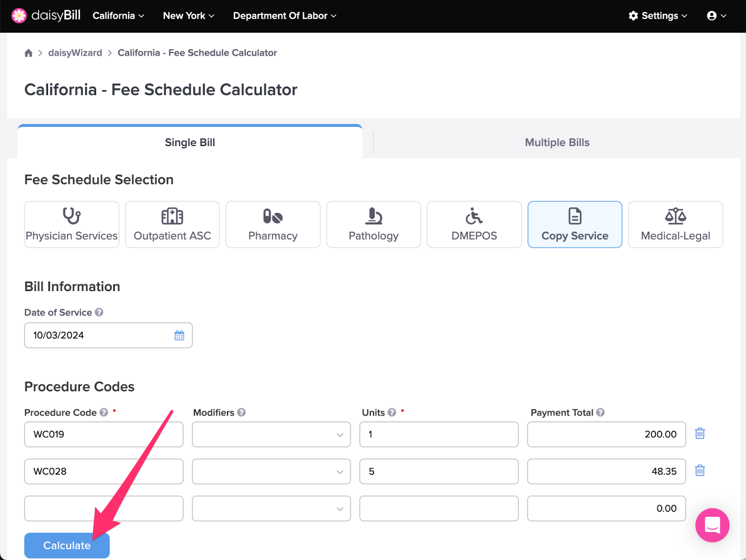Delete the WC028 procedure row
The width and height of the screenshot is (746, 560).
pyautogui.click(x=700, y=470)
